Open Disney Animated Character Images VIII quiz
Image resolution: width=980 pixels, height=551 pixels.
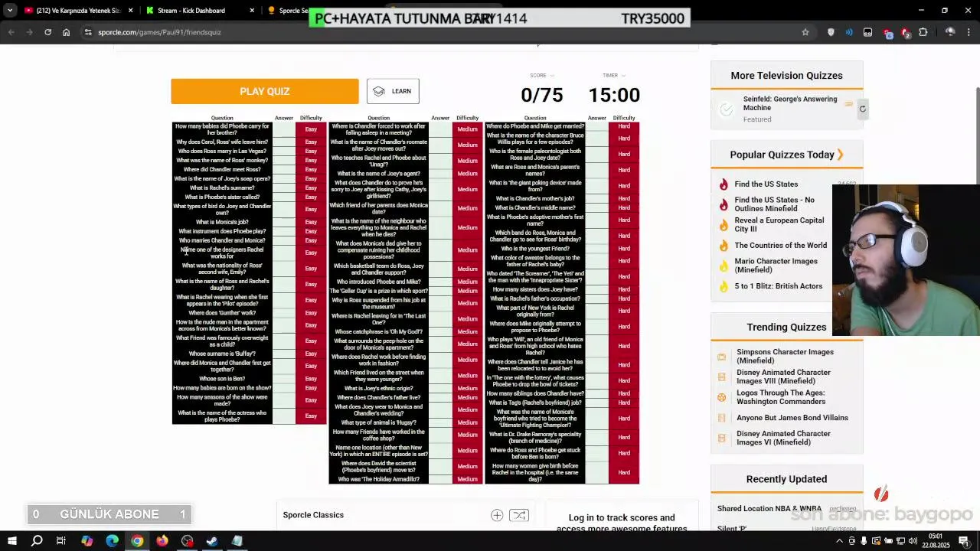pyautogui.click(x=783, y=377)
